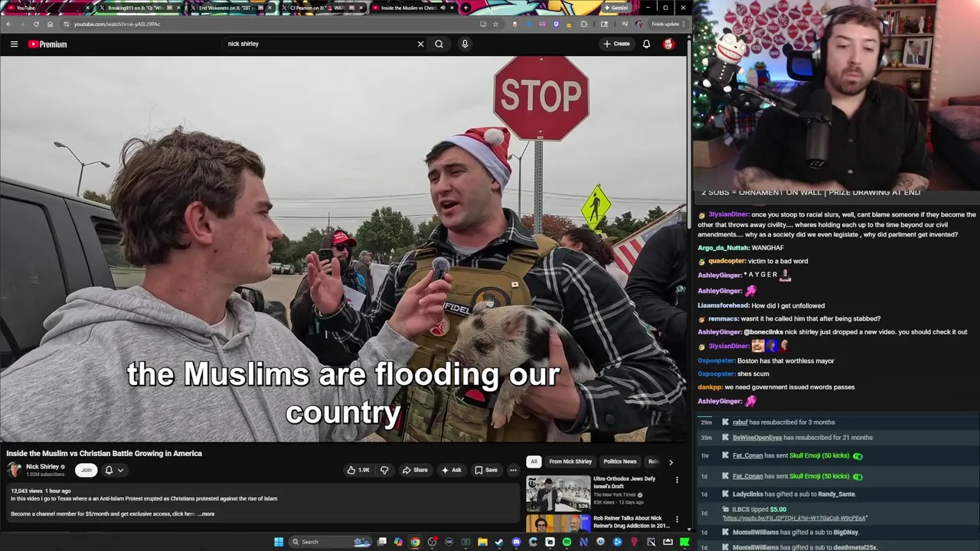Start voice search with the microphone
This screenshot has width=980, height=551.
pyautogui.click(x=465, y=44)
